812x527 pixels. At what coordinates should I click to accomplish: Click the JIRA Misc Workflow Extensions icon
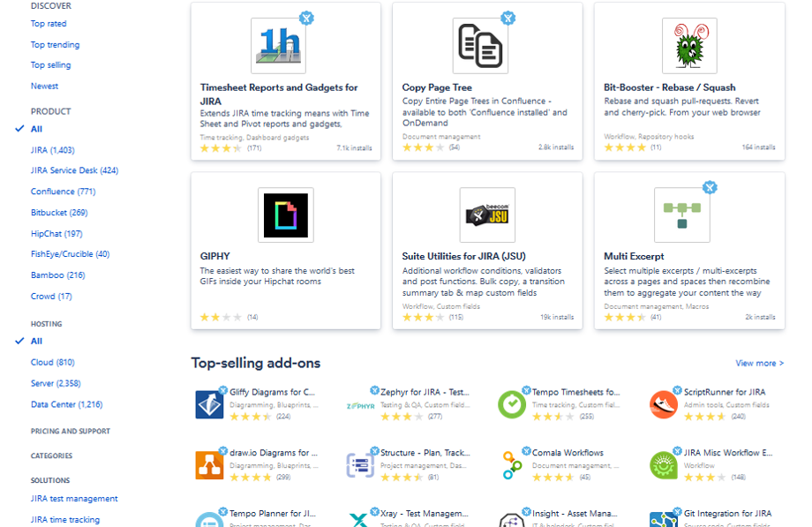[x=664, y=465]
